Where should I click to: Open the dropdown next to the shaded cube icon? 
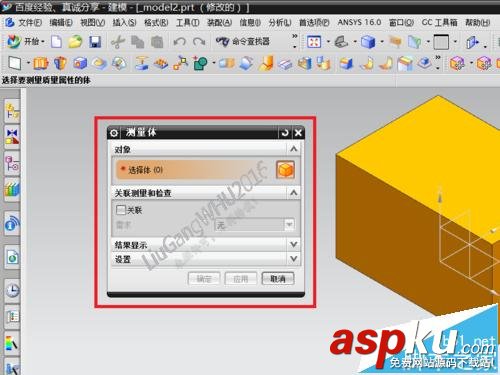click(x=382, y=42)
